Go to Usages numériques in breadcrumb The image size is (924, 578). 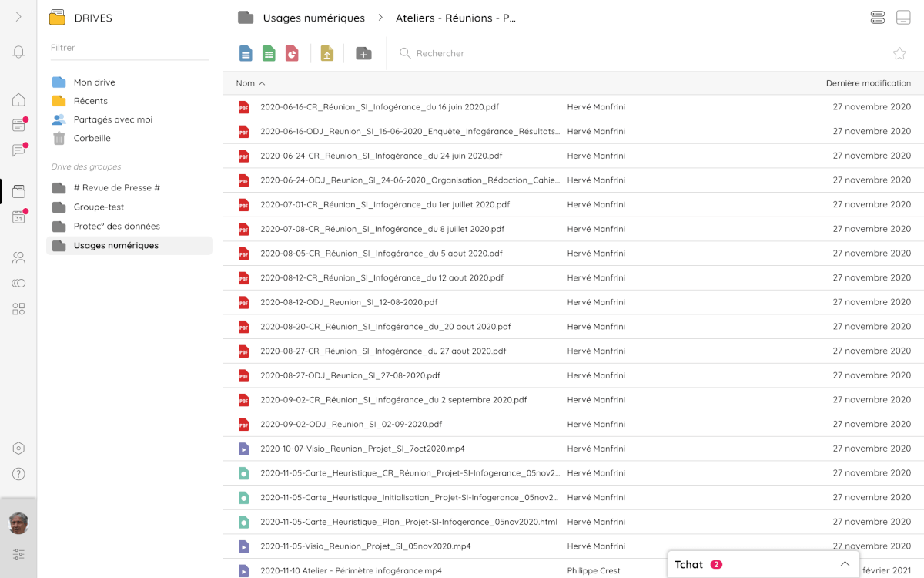click(313, 18)
